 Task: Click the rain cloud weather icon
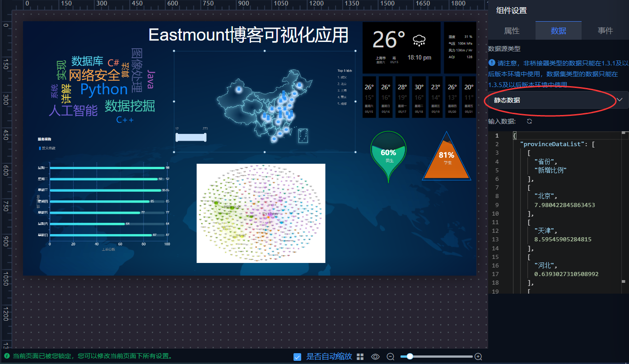pos(419,41)
